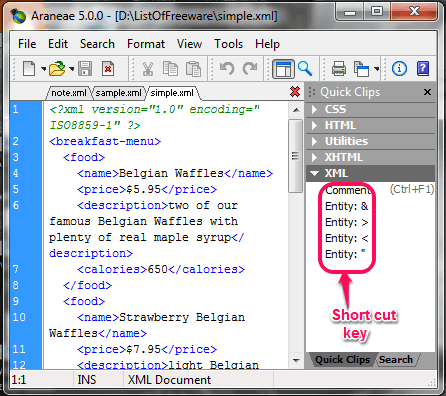
Task: Click the editor vertical scrollbar thumb
Action: pyautogui.click(x=296, y=156)
